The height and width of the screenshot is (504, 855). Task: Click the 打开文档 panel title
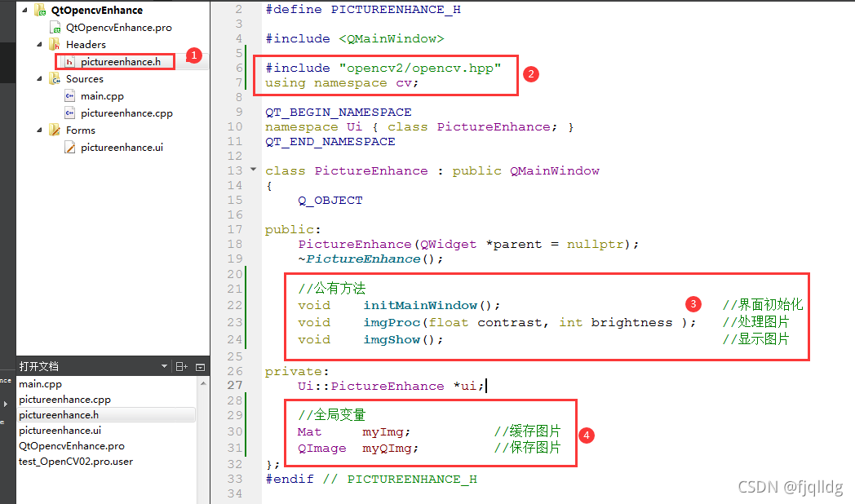(38, 366)
